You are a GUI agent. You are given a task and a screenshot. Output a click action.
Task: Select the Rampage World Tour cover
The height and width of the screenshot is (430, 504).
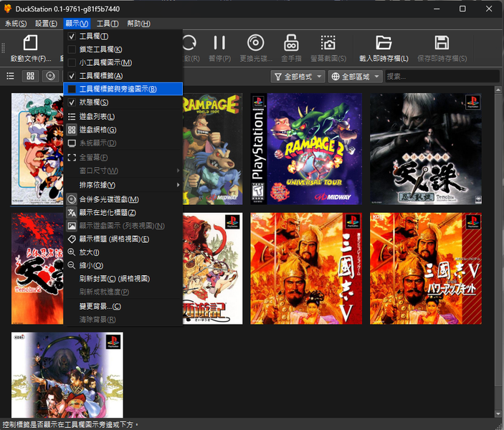(212, 149)
